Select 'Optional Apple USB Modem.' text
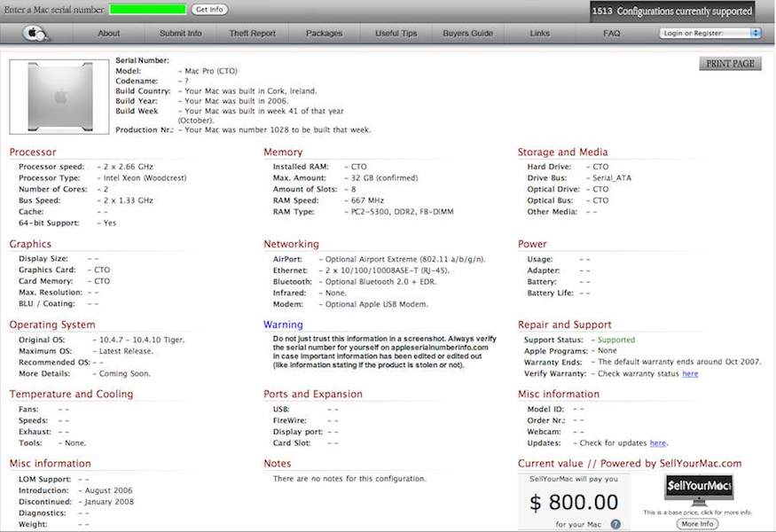 pyautogui.click(x=377, y=304)
